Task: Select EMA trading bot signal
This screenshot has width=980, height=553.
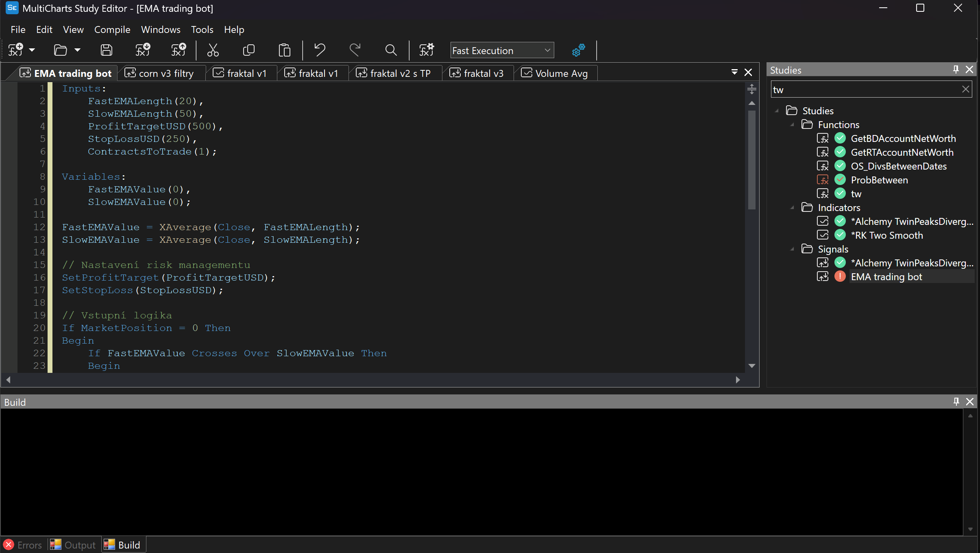Action: pos(886,276)
